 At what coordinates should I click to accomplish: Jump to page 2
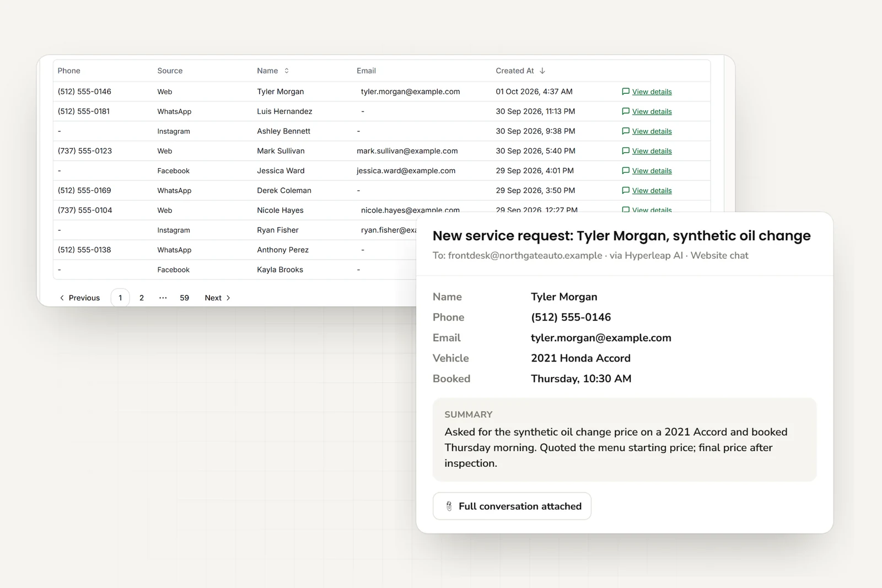point(142,298)
